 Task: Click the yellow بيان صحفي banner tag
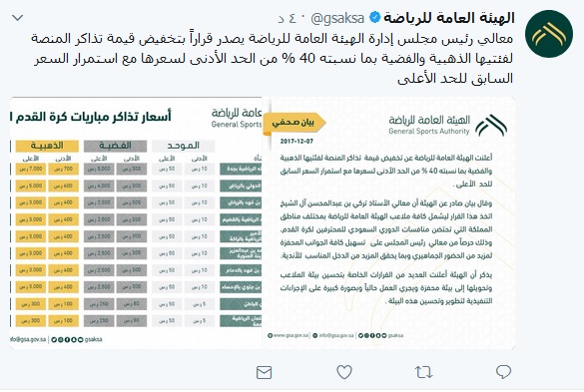293,123
